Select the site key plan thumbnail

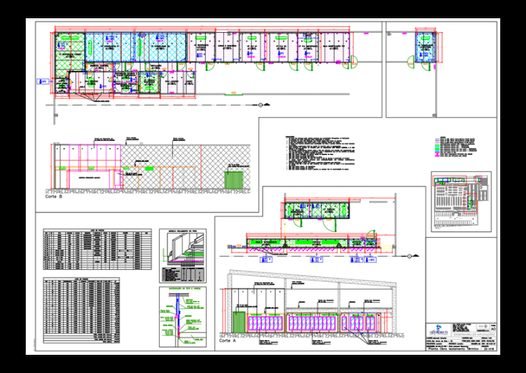point(461,202)
